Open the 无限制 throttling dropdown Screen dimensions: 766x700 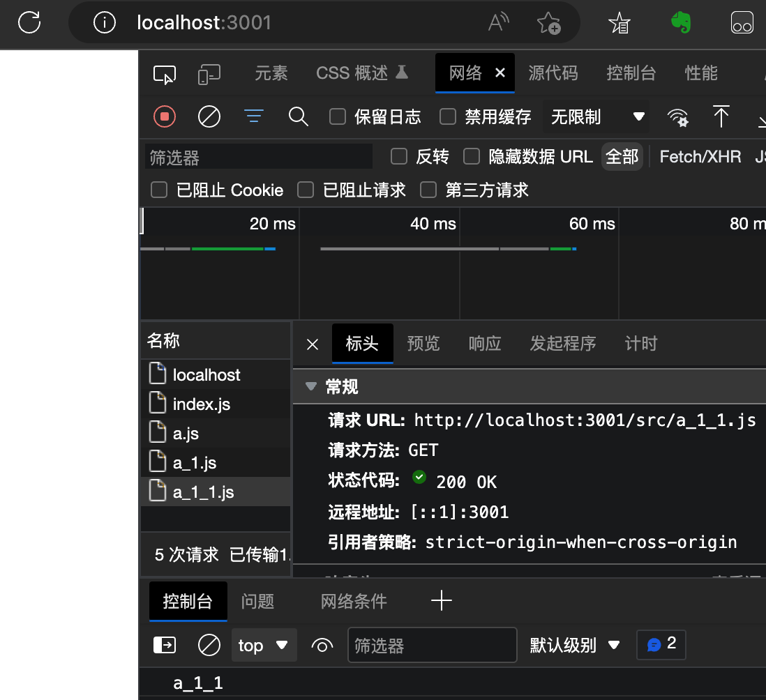click(x=596, y=116)
